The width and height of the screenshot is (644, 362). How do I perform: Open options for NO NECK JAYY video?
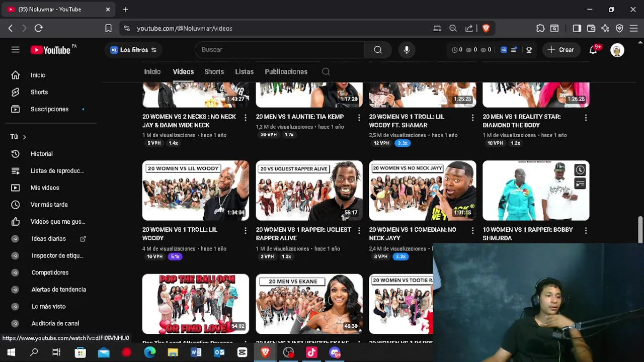(472, 230)
